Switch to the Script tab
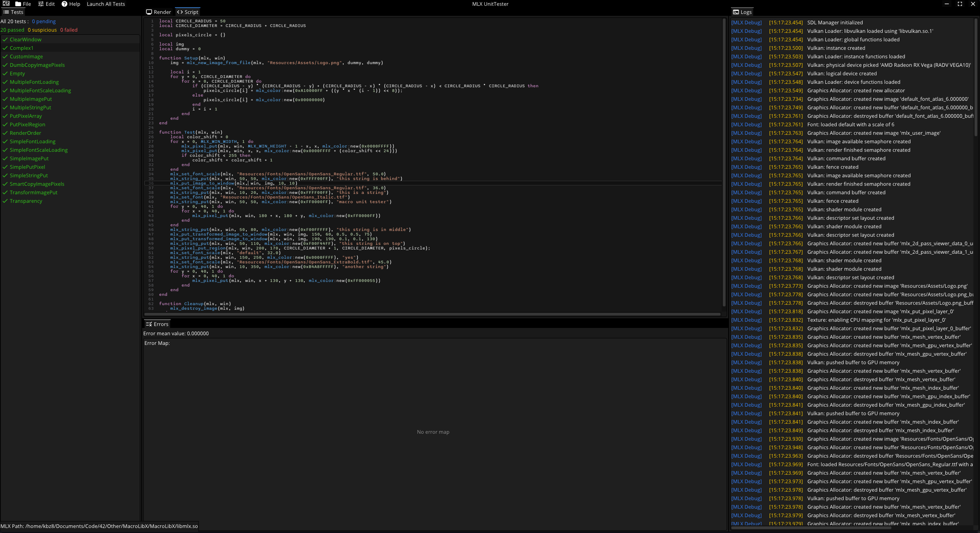980x533 pixels. [x=188, y=12]
